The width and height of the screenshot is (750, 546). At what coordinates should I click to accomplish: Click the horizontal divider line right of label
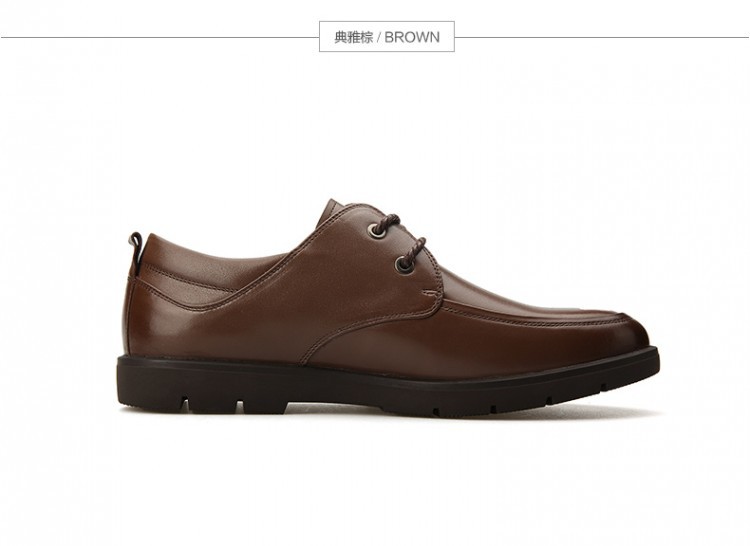[x=602, y=37]
